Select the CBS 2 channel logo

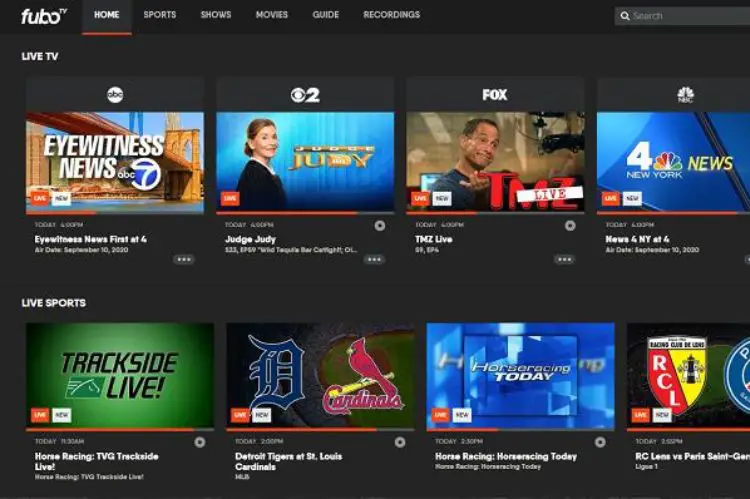pyautogui.click(x=305, y=95)
